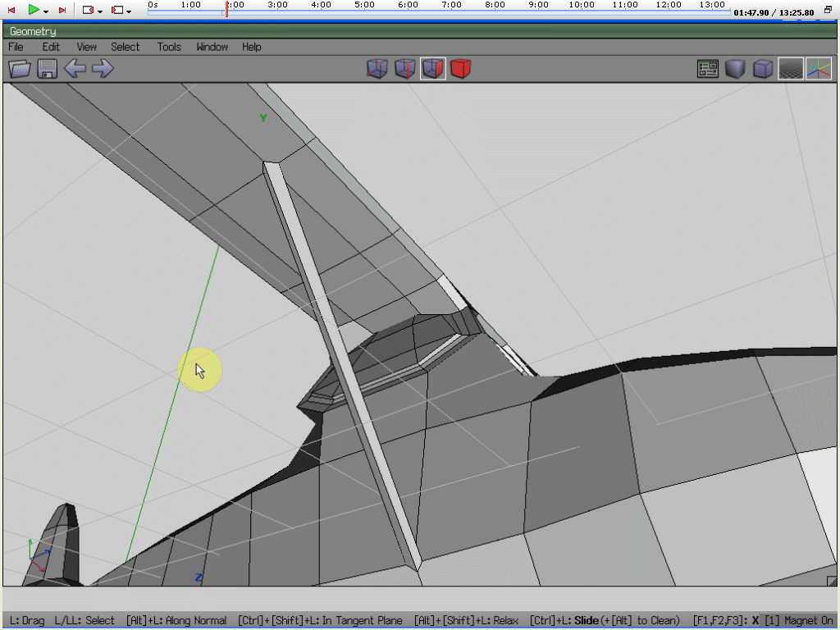Click the Undo left arrow icon
840x630 pixels.
pyautogui.click(x=75, y=69)
